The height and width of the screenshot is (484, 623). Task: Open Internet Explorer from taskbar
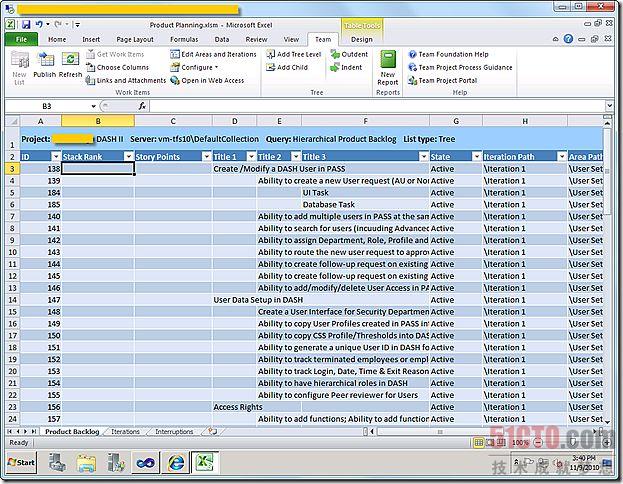click(x=176, y=463)
